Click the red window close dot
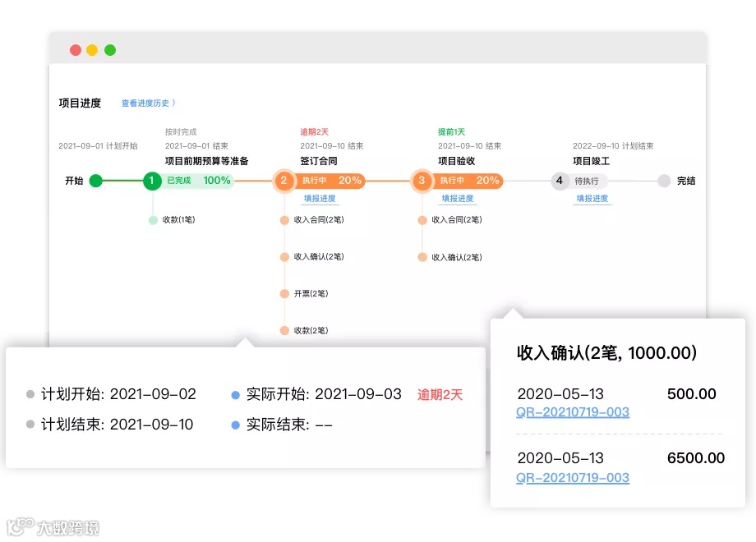 click(x=76, y=50)
